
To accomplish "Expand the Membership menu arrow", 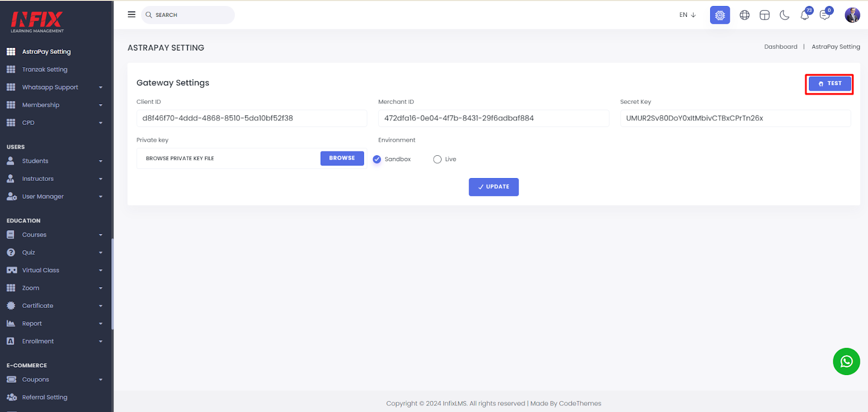I will coord(101,105).
